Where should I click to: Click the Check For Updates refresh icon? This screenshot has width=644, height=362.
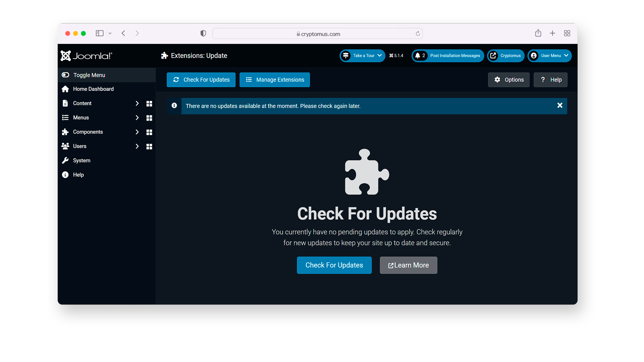pos(176,79)
